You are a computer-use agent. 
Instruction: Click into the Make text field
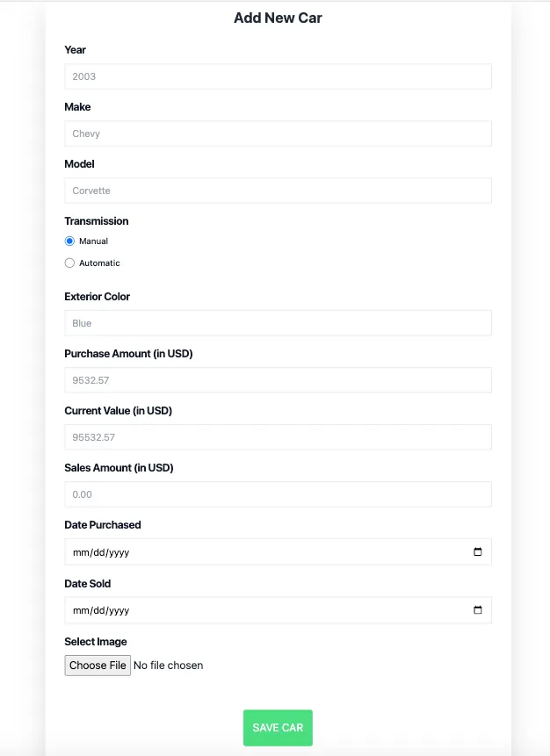point(278,133)
